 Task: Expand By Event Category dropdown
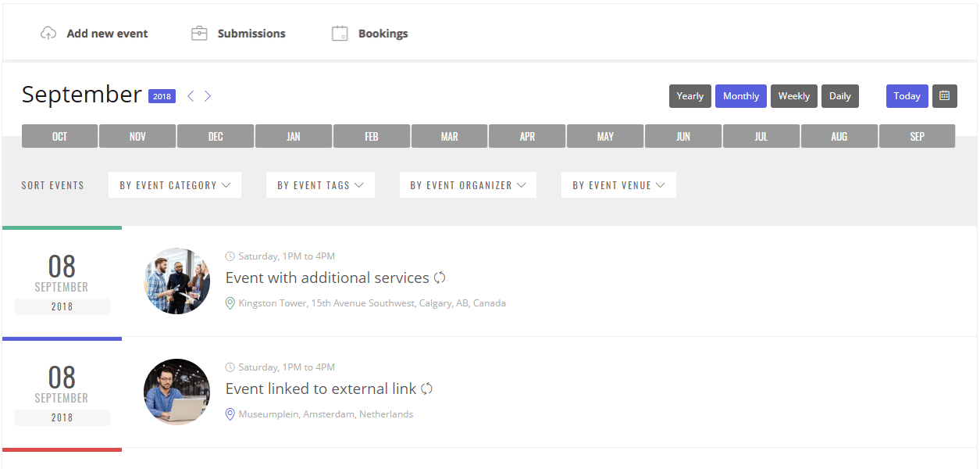click(x=175, y=185)
